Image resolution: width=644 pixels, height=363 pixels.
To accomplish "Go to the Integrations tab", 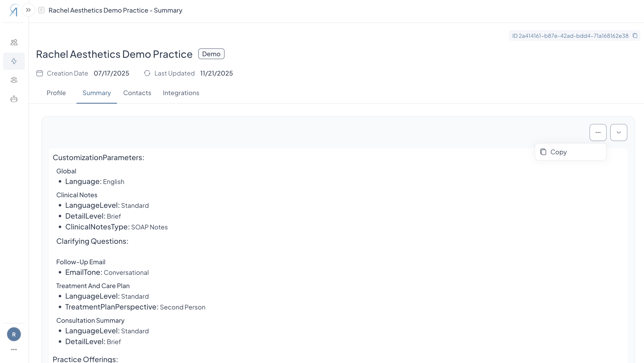I will tap(181, 93).
